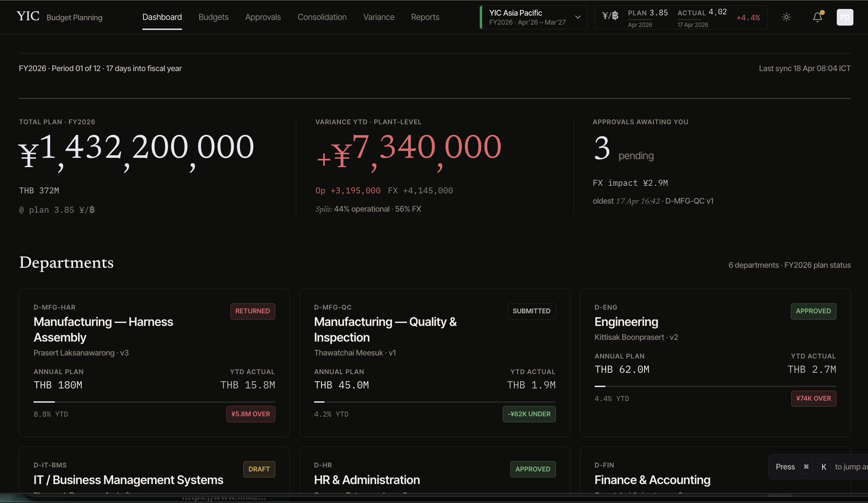Click the YIC logo

click(x=28, y=16)
